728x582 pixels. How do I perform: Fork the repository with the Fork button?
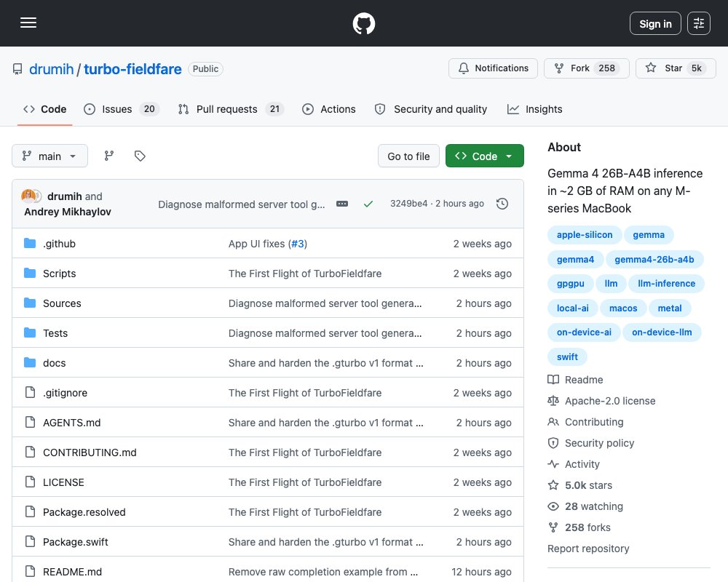586,68
